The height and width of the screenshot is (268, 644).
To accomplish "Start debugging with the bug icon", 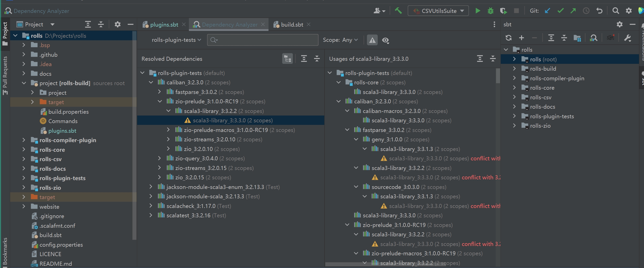I will click(x=491, y=11).
